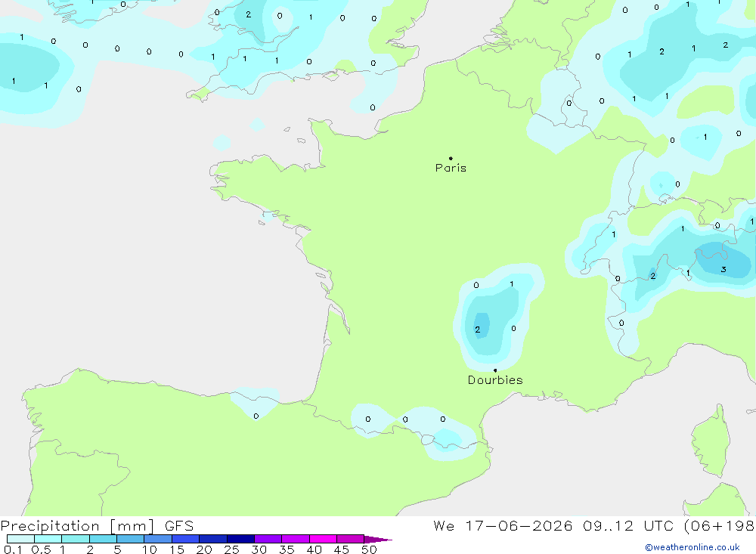
Task: Click the '0.1' legend scale value
Action: [13, 549]
